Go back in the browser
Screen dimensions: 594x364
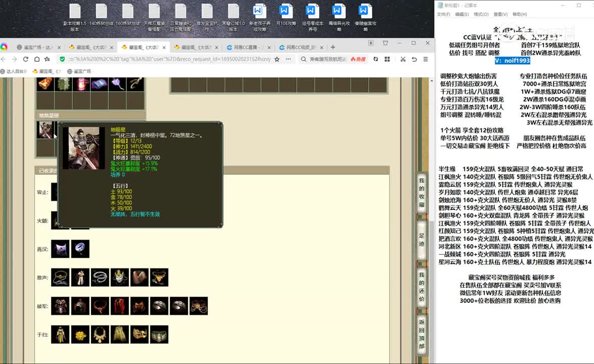(4, 59)
